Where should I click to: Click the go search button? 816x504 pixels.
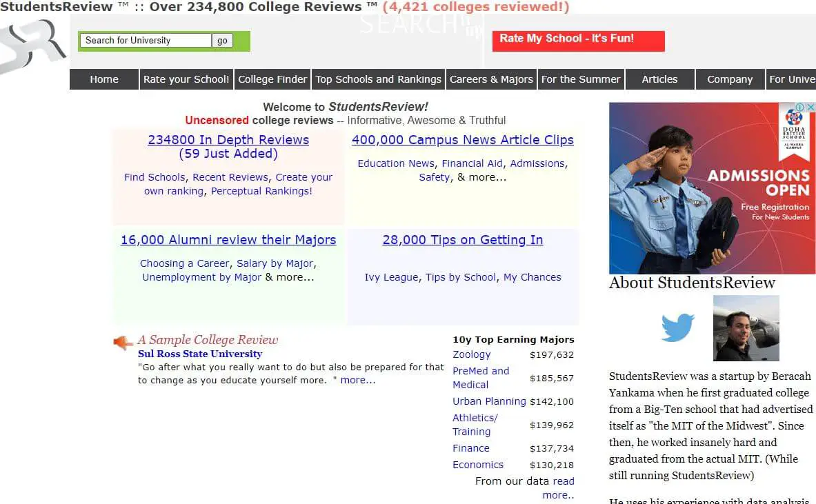click(222, 41)
